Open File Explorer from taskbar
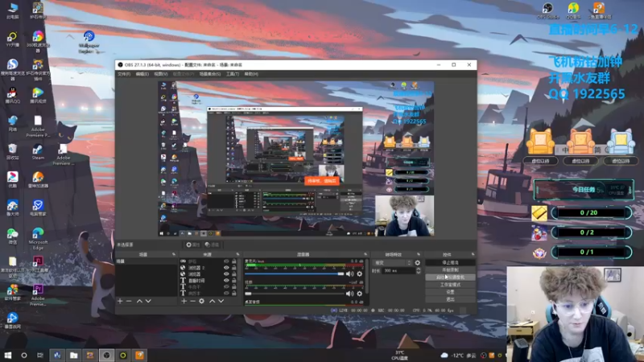 pyautogui.click(x=73, y=356)
